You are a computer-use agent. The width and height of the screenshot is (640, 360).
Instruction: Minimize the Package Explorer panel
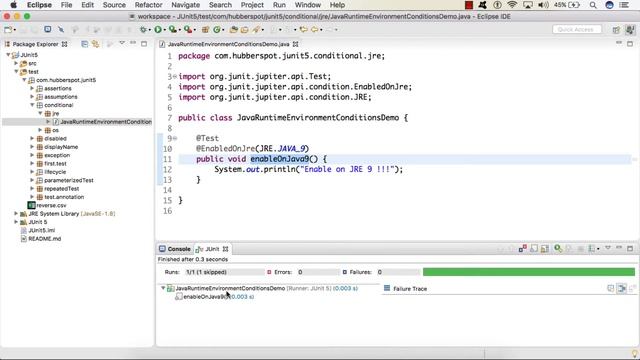tap(133, 43)
